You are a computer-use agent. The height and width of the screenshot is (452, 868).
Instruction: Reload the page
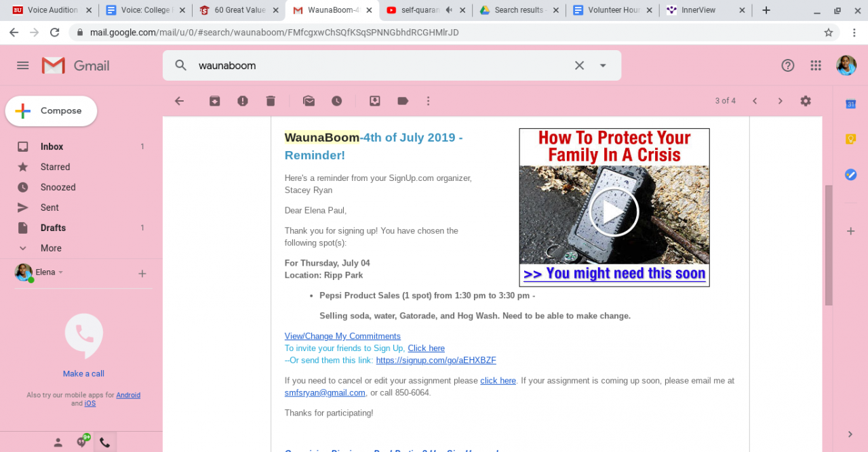point(55,32)
